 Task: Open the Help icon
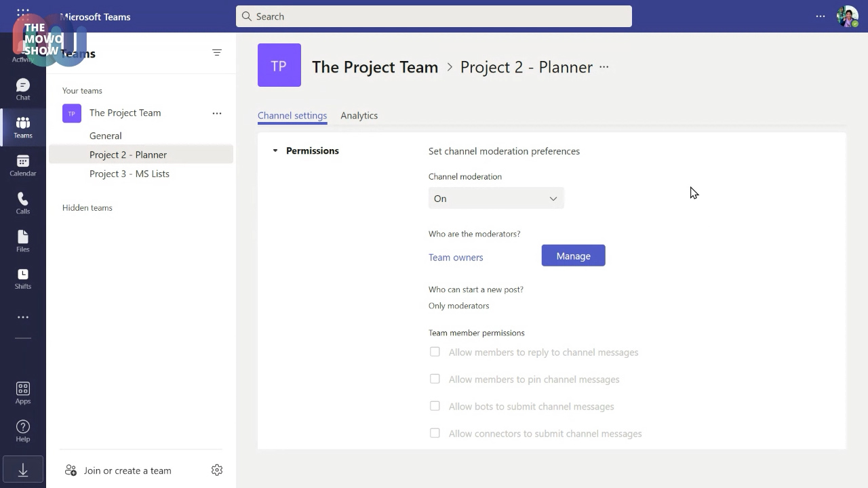pyautogui.click(x=23, y=431)
